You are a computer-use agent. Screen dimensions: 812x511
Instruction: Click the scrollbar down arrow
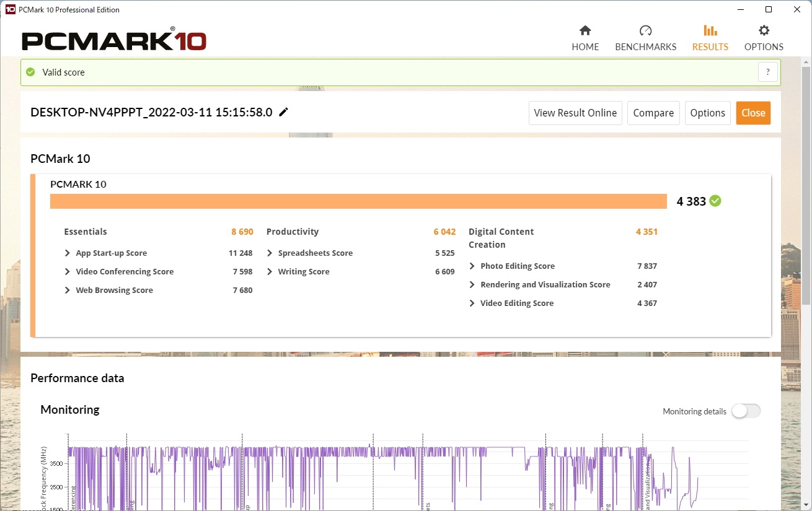coord(806,504)
